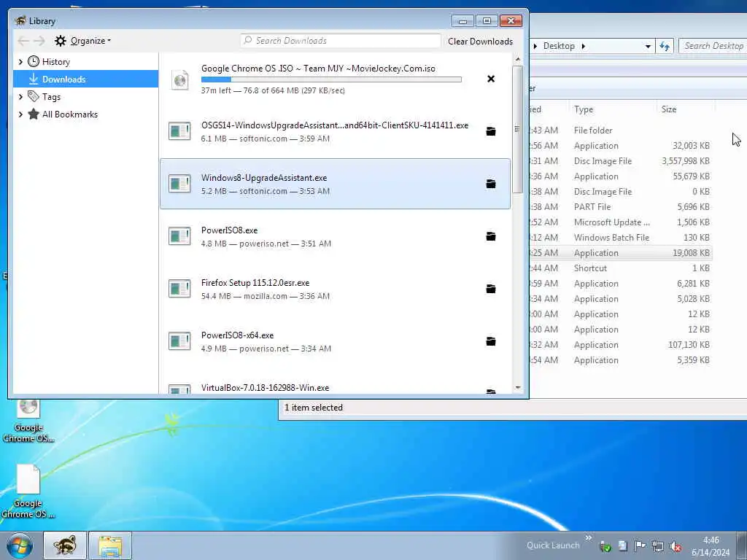747x560 pixels.
Task: Click the Action Center flag tray icon
Action: 640,546
